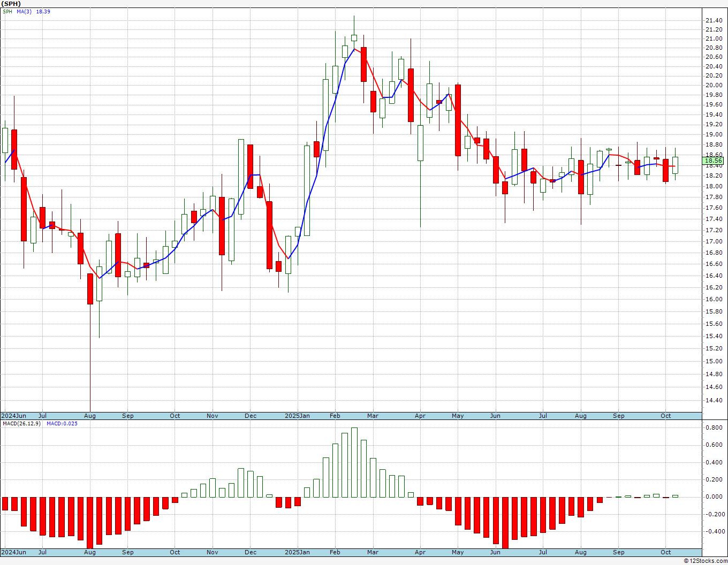Click the 17.00 price axis label
The width and height of the screenshot is (728, 565).
[x=714, y=242]
